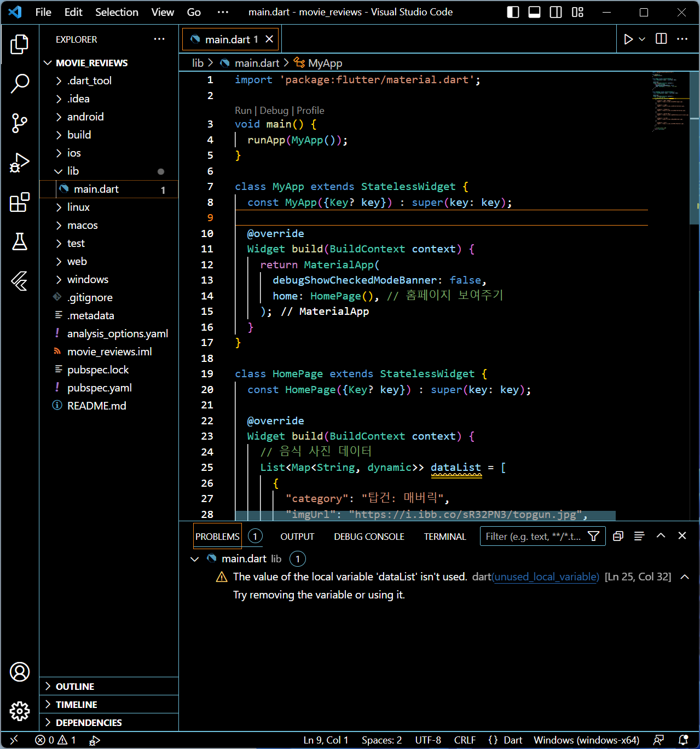Open the View menu

(163, 12)
